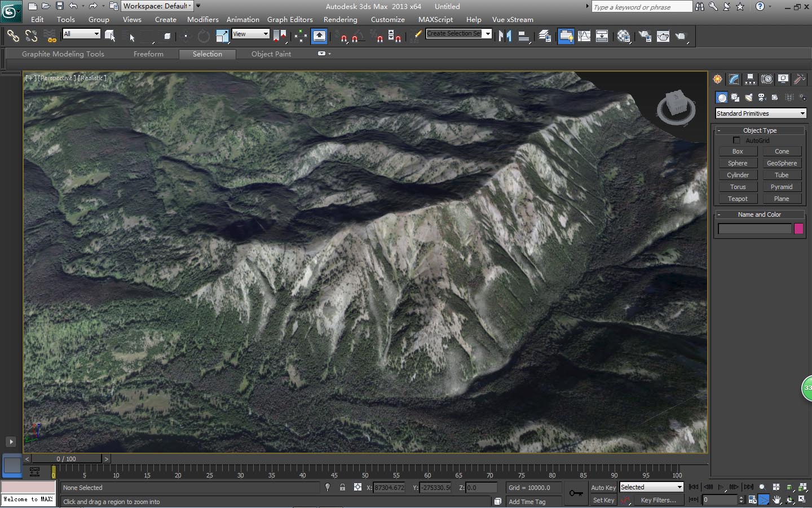Click the Go to End playback button
Viewport: 812px width, 508px height.
[x=748, y=487]
